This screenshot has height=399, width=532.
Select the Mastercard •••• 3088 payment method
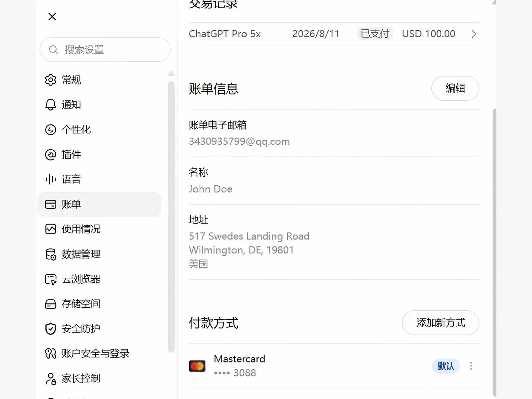click(x=334, y=366)
